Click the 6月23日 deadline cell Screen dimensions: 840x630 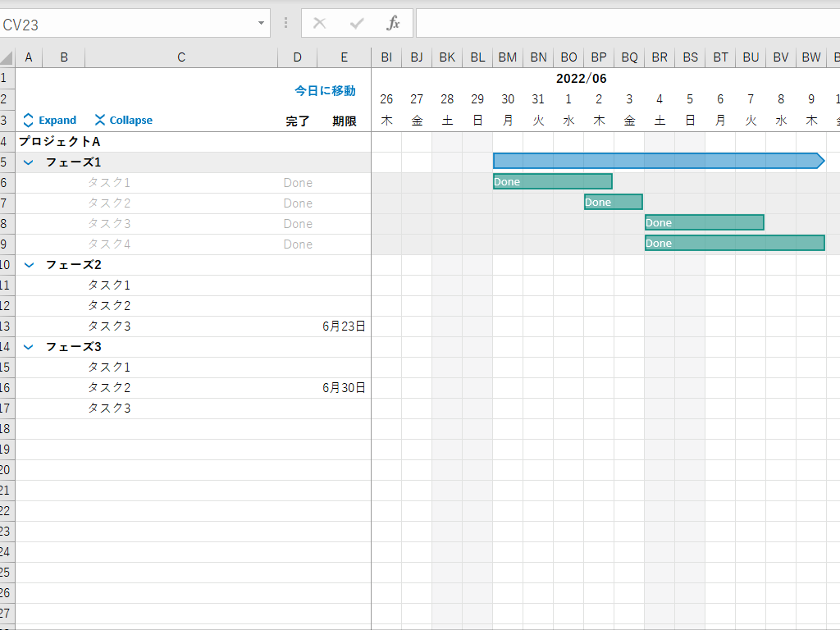pyautogui.click(x=344, y=326)
